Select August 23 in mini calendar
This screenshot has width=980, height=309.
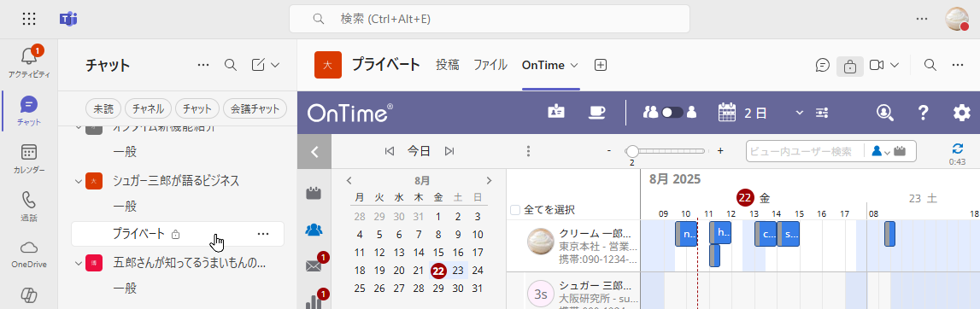(458, 271)
